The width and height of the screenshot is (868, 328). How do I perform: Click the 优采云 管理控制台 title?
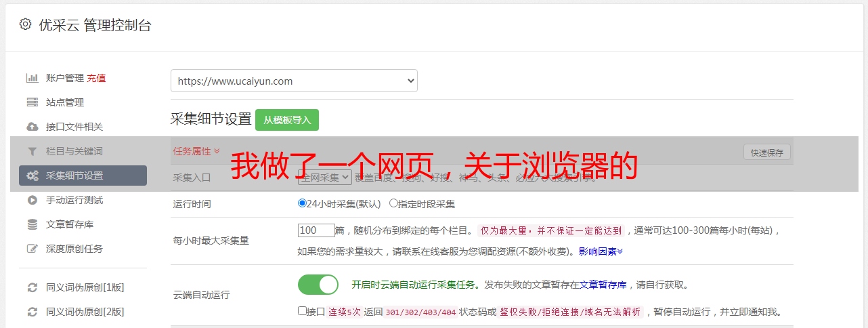tap(95, 25)
